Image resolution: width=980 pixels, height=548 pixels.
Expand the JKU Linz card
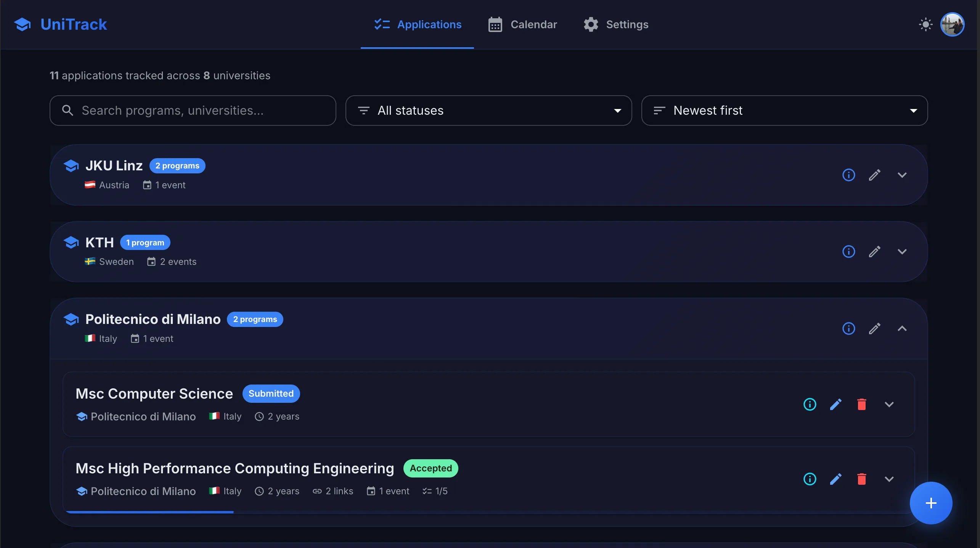click(x=902, y=175)
